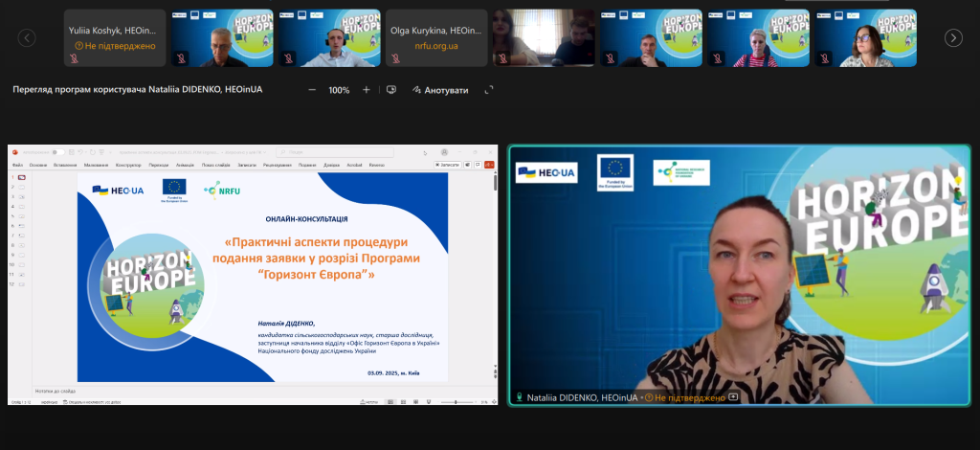Click accessibility status in PowerPoint status bar

click(92, 402)
